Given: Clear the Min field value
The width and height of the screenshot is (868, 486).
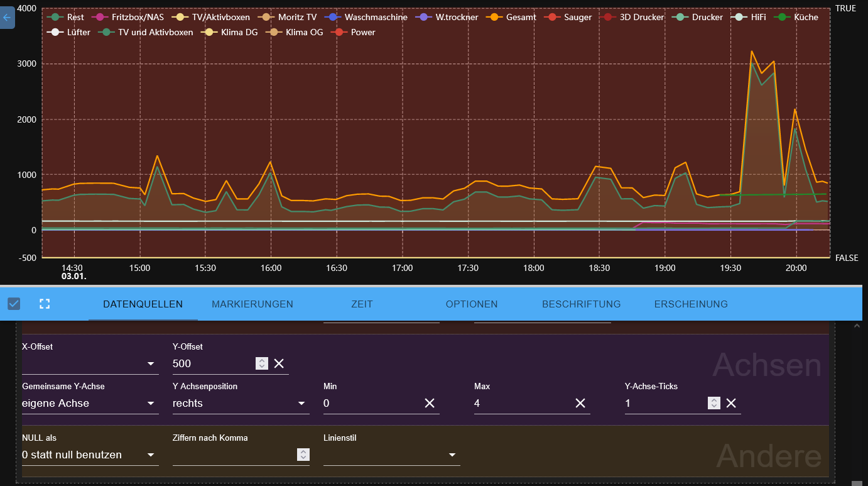Looking at the screenshot, I should pyautogui.click(x=430, y=403).
